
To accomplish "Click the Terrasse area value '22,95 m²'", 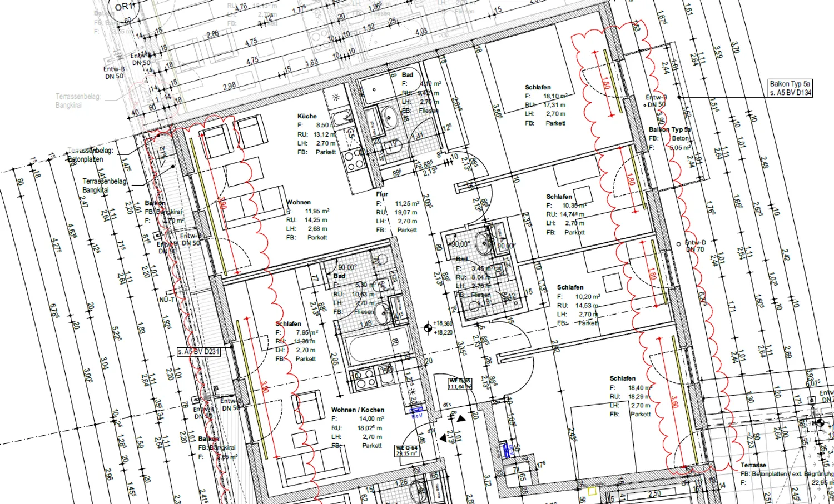I will [x=822, y=483].
